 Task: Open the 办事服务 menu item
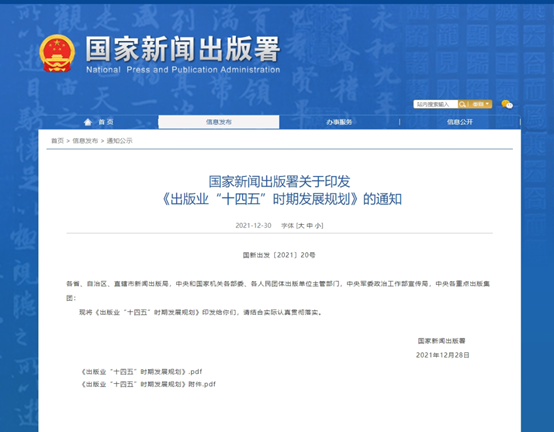(x=339, y=122)
